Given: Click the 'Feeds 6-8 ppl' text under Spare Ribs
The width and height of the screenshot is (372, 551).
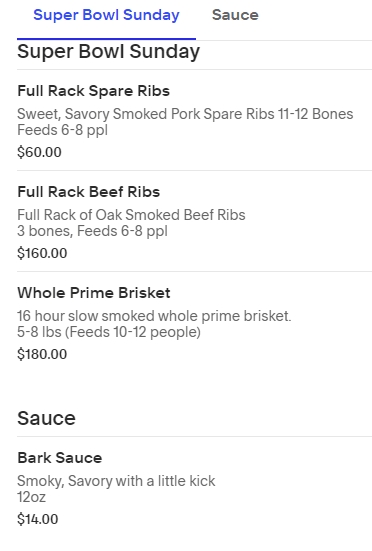Looking at the screenshot, I should pos(63,130).
